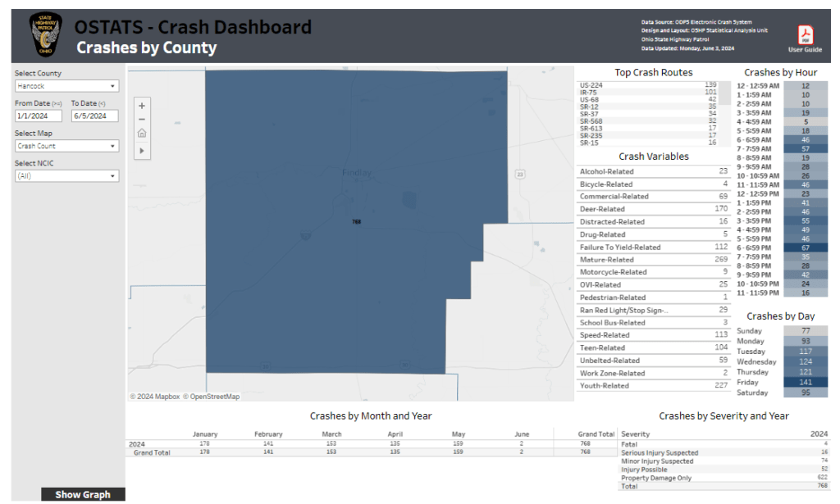
Task: Open the PDF User Guide icon
Action: click(806, 34)
